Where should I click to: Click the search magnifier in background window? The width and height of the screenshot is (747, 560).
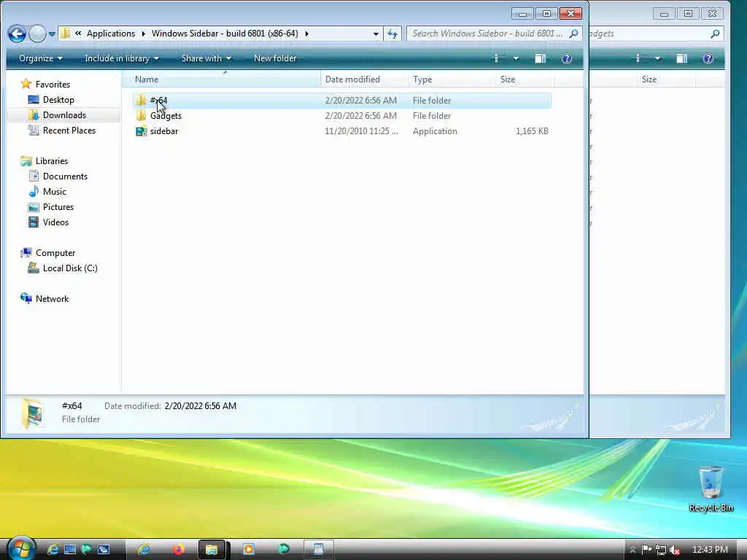point(715,34)
